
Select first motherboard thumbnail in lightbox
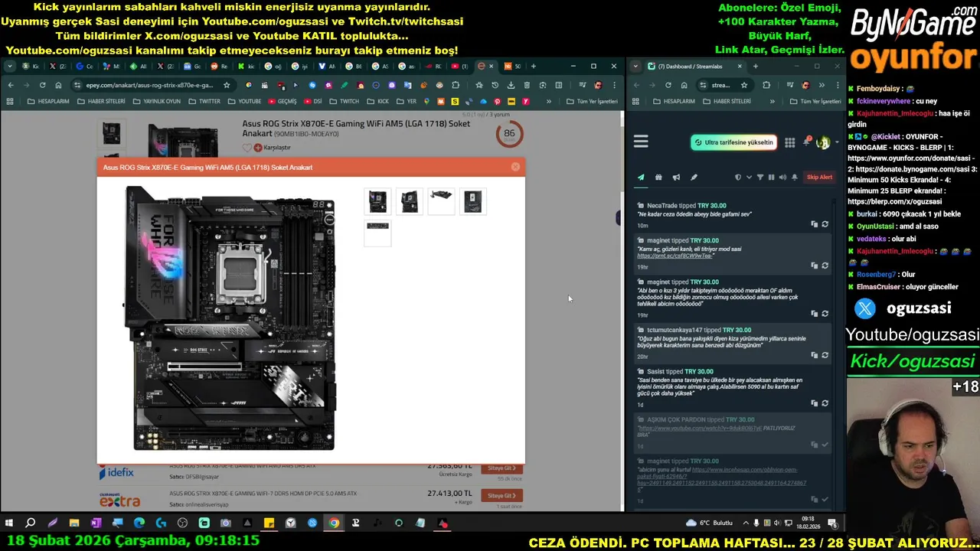pyautogui.click(x=377, y=201)
